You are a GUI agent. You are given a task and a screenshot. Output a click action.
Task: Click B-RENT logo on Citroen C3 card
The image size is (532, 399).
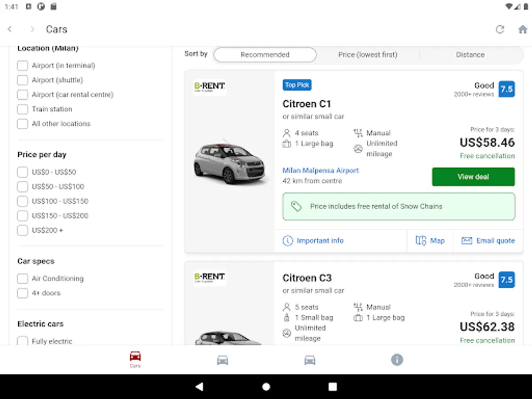pyautogui.click(x=210, y=278)
